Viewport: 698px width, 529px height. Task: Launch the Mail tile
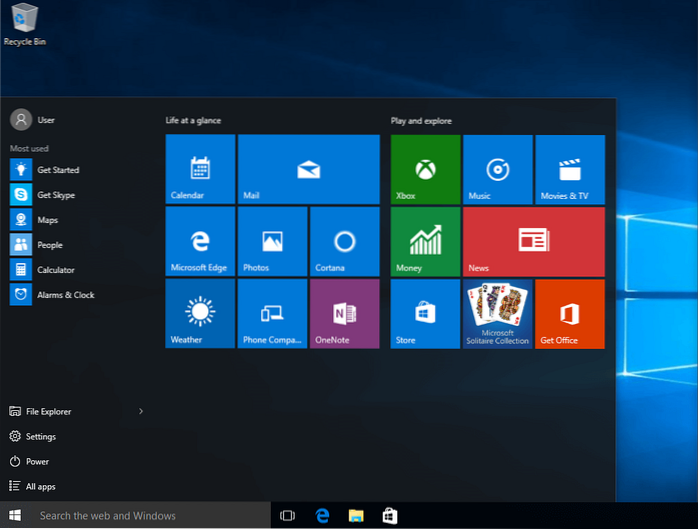pyautogui.click(x=308, y=170)
